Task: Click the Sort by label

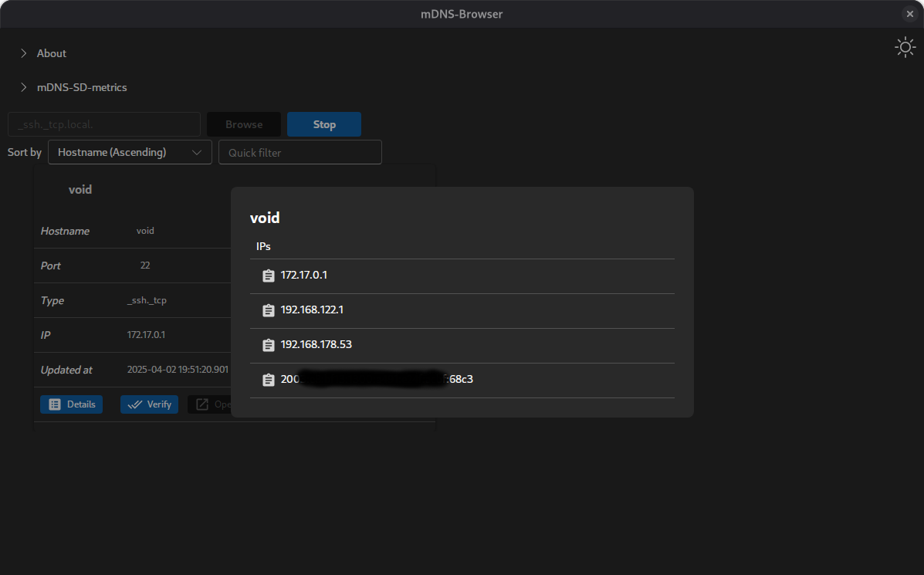Action: tap(24, 152)
